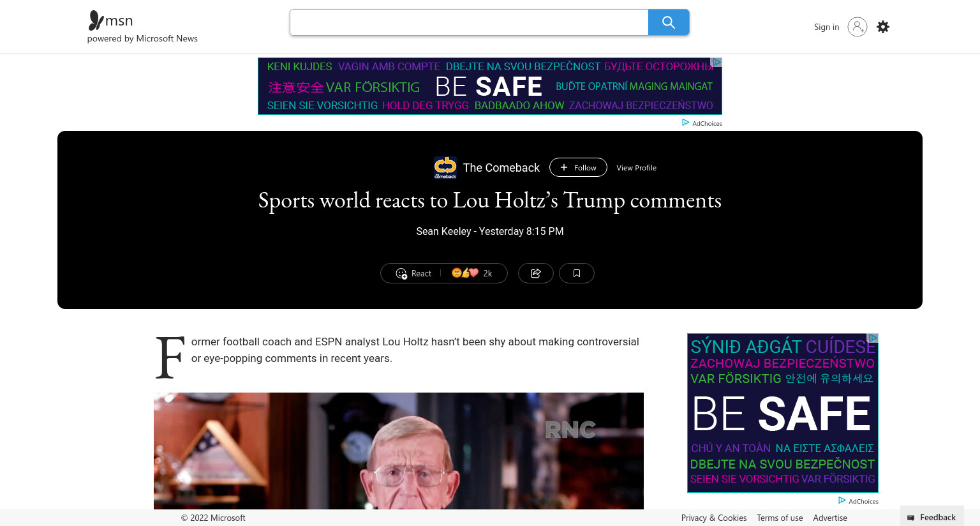Open the account avatar icon
The width and height of the screenshot is (980, 526).
857,27
